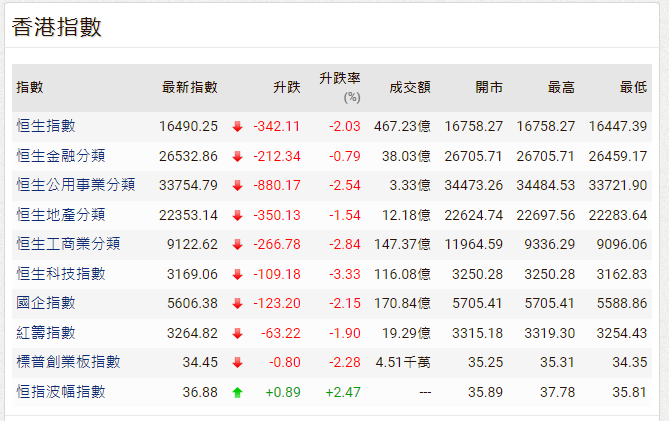
Task: Click the red down arrow beside 國企指數
Action: [x=237, y=303]
